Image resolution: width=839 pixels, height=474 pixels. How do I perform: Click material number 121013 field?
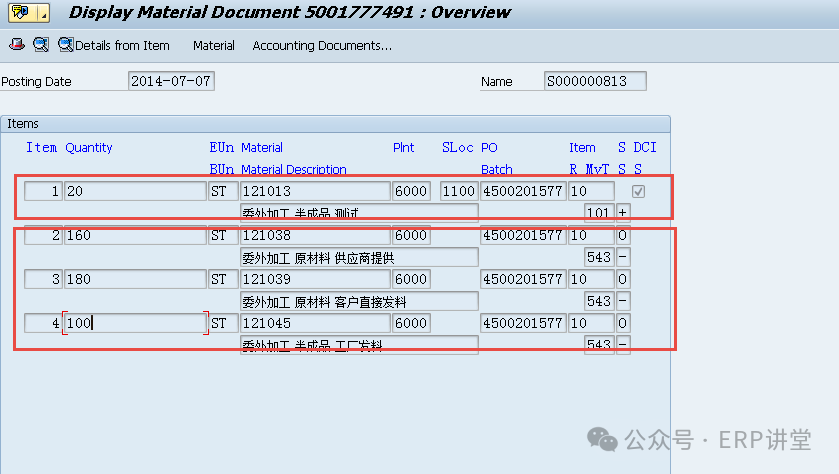point(314,191)
